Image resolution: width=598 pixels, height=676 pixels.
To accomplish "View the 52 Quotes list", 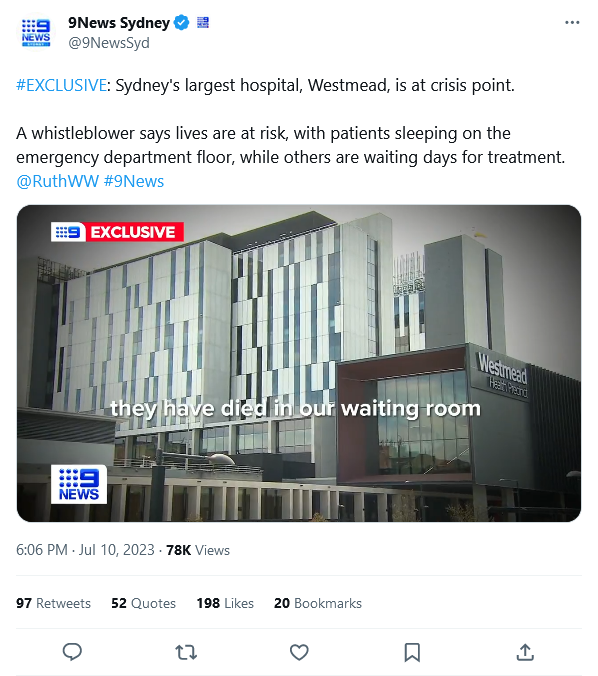I will (x=144, y=603).
